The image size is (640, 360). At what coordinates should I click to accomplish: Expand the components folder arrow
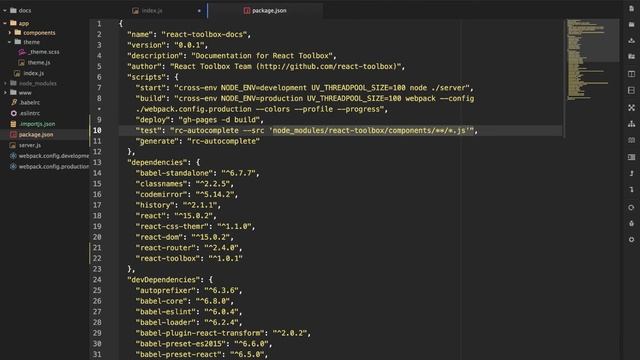[x=10, y=33]
